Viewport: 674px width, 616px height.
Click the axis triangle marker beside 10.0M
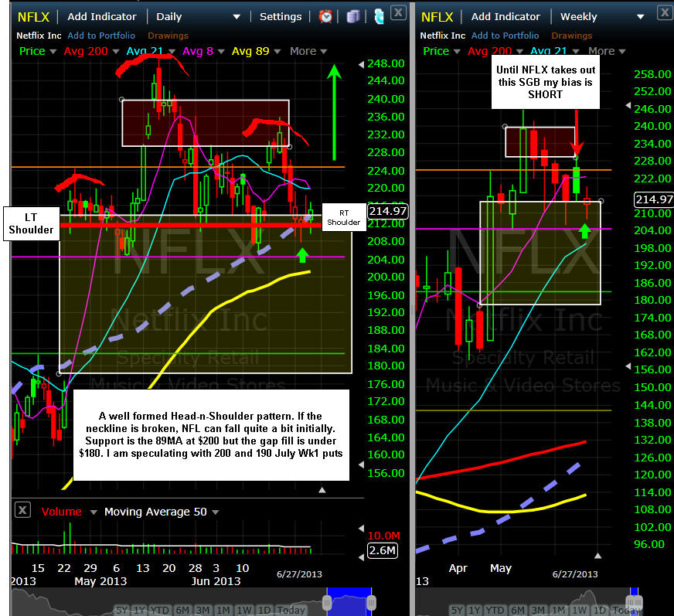pos(361,529)
